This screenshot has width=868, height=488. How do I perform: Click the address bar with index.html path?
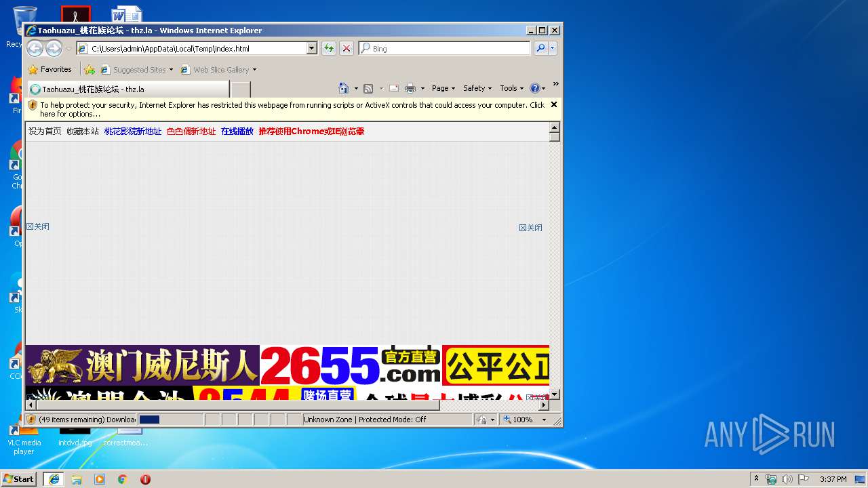tap(191, 49)
